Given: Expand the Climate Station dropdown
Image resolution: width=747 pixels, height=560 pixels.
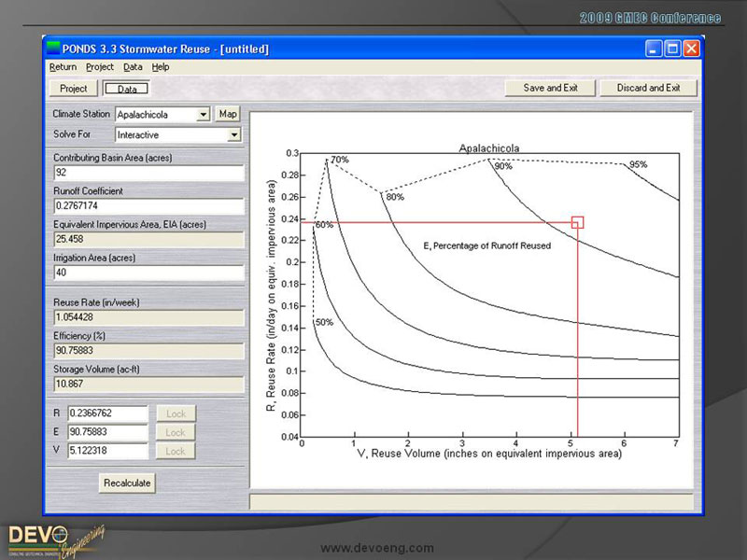Looking at the screenshot, I should tap(203, 115).
